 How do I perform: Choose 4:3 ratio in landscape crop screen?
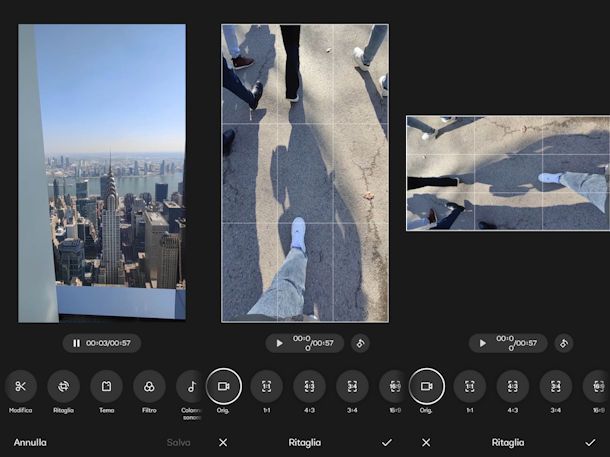(513, 386)
